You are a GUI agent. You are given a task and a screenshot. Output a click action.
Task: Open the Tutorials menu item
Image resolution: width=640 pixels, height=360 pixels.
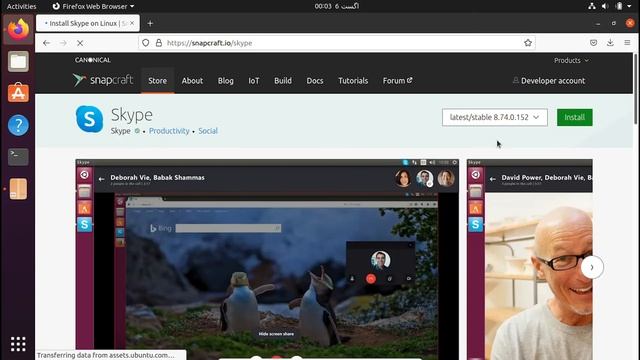[x=353, y=81]
